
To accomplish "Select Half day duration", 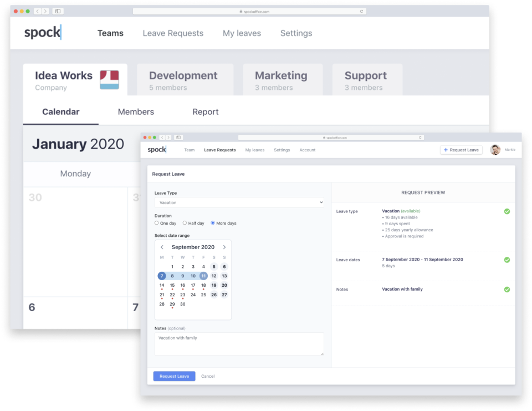I will [x=185, y=223].
